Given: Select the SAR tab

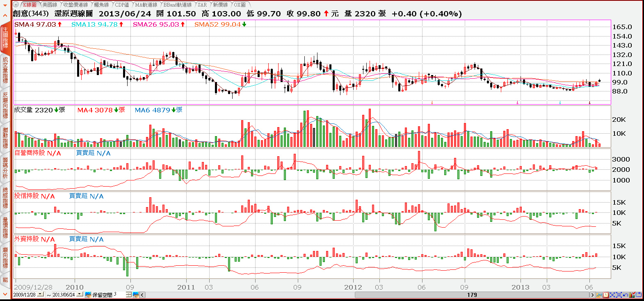Looking at the screenshot, I should click(202, 5).
